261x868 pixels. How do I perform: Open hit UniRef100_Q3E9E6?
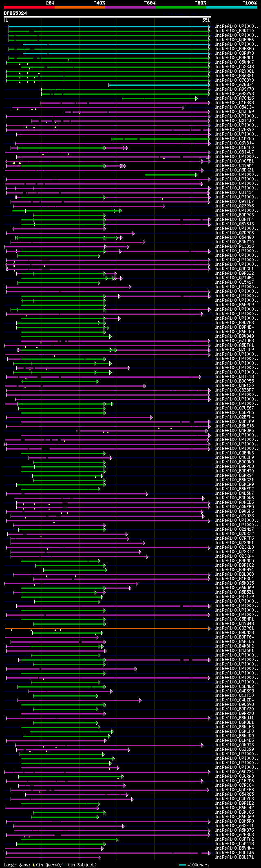point(234,40)
